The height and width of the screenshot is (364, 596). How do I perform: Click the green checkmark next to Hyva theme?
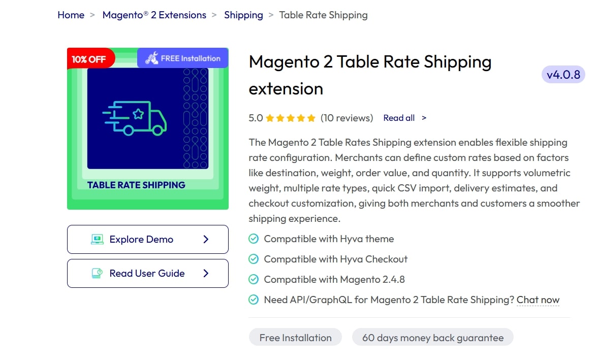254,239
